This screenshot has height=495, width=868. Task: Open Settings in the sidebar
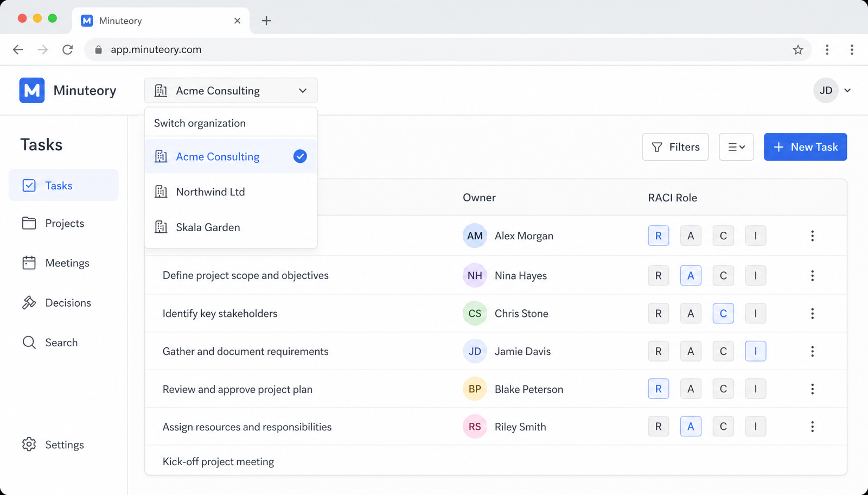(x=53, y=445)
